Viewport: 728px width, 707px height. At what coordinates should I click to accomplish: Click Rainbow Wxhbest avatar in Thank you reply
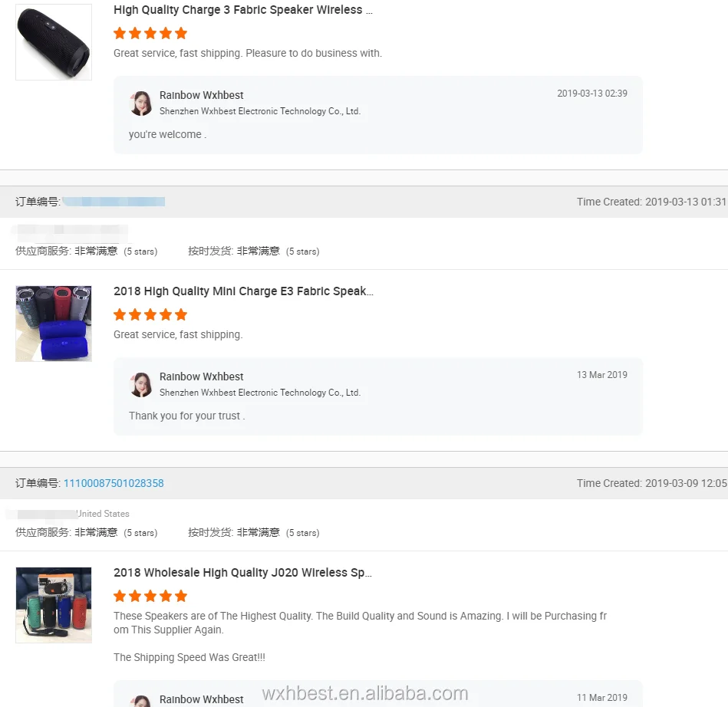tap(141, 384)
